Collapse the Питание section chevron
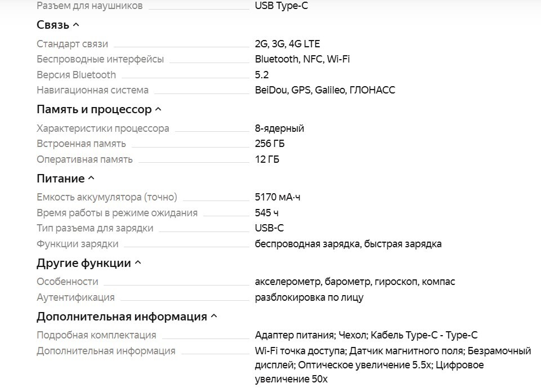 (91, 179)
